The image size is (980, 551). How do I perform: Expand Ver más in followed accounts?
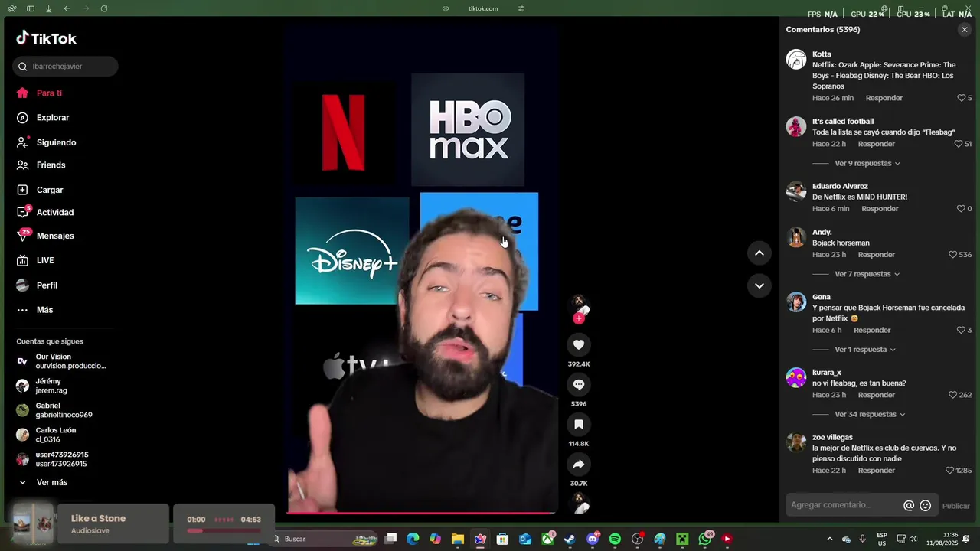tap(51, 483)
